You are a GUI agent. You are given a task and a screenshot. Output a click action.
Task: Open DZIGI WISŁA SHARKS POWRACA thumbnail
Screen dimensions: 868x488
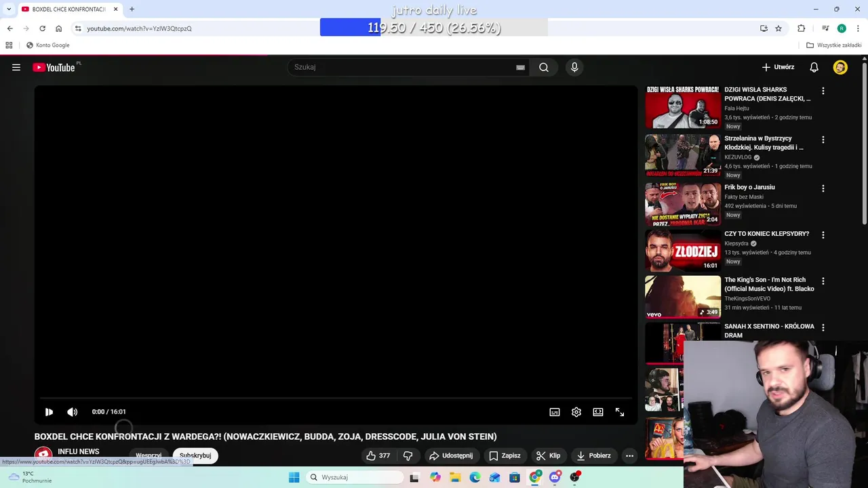(683, 107)
